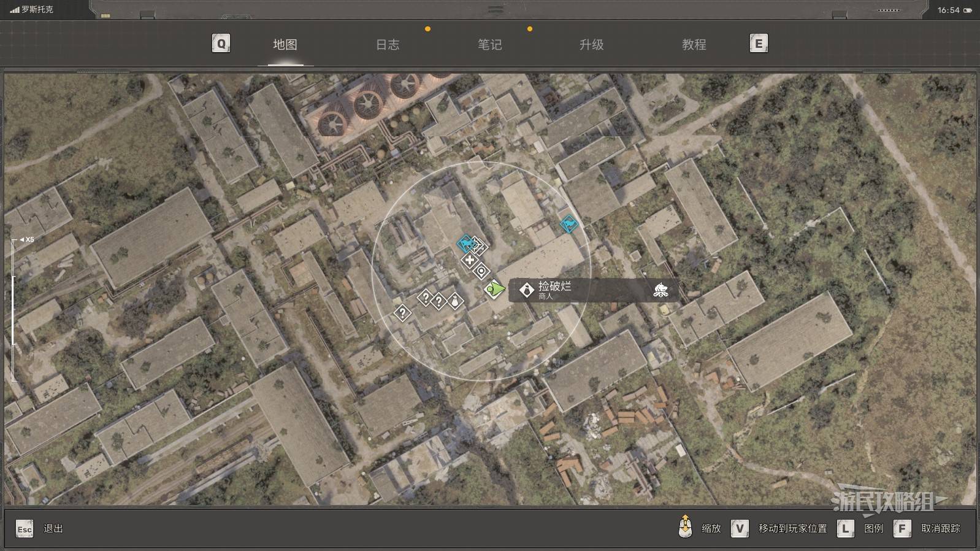The image size is (980, 551).
Task: Click the 16:54 clock
Action: click(x=948, y=10)
